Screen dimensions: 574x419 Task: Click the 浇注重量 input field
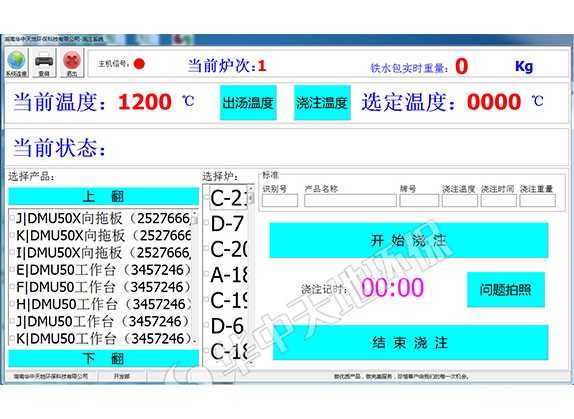(537, 201)
